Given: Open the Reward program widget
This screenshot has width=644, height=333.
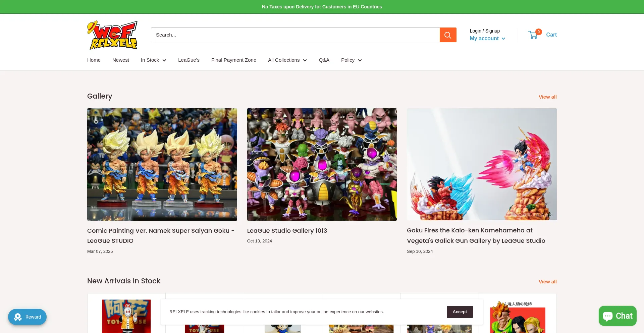Looking at the screenshot, I should coord(28,317).
